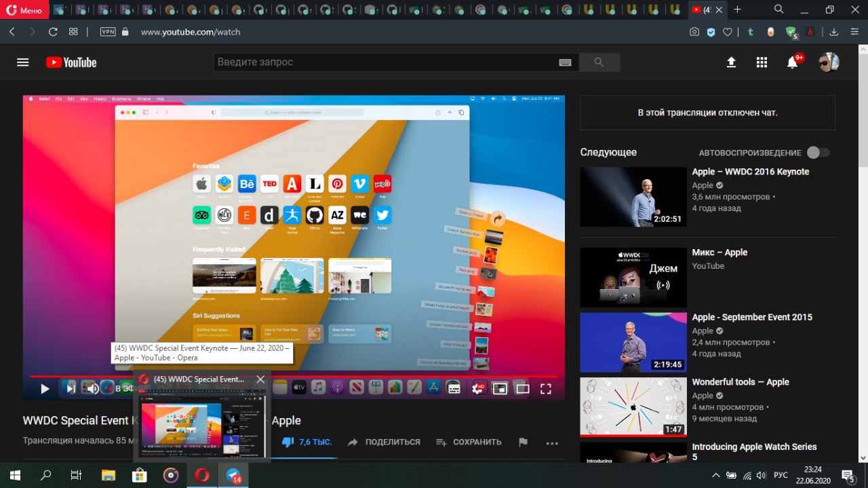Click the СОХРАНИТЬ save button
The height and width of the screenshot is (488, 868).
coord(469,442)
